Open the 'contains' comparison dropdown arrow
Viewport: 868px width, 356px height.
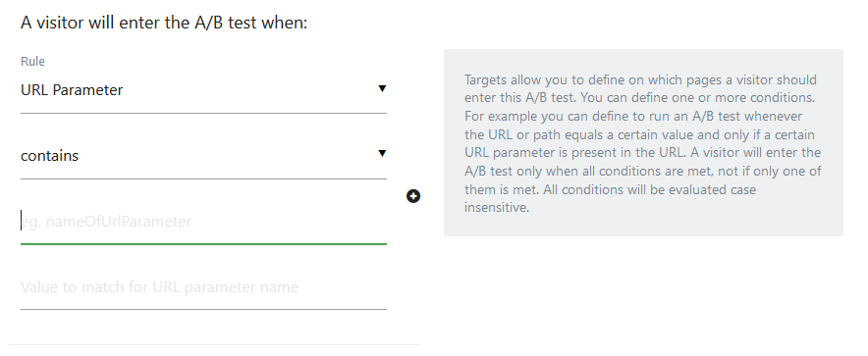(x=382, y=153)
